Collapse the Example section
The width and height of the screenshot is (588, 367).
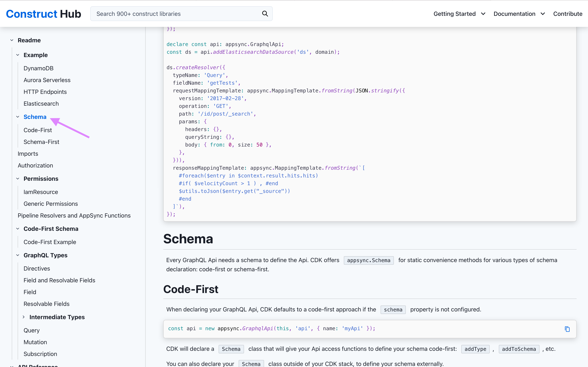point(18,55)
